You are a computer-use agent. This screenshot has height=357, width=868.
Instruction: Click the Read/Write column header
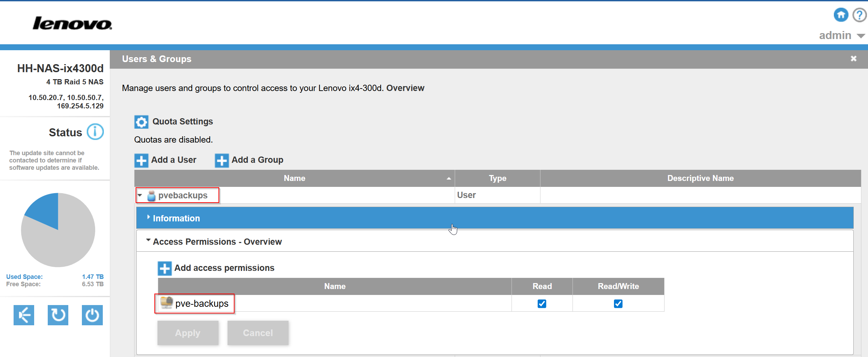pyautogui.click(x=619, y=286)
